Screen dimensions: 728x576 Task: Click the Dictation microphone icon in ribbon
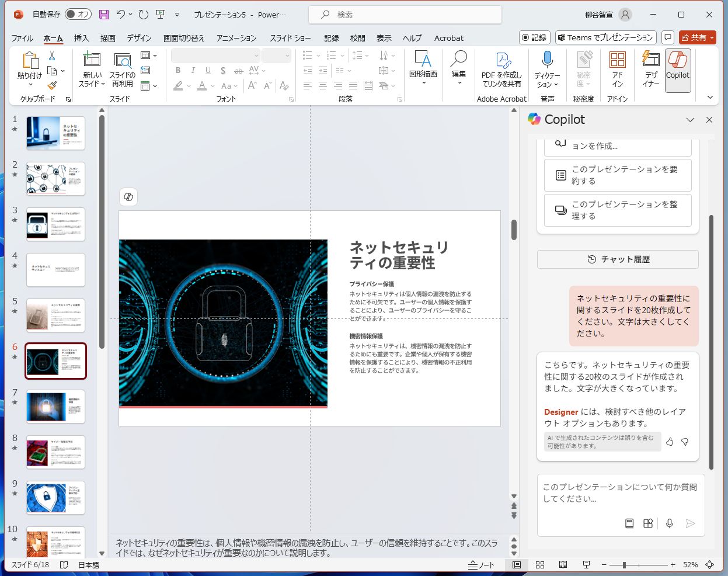(547, 59)
